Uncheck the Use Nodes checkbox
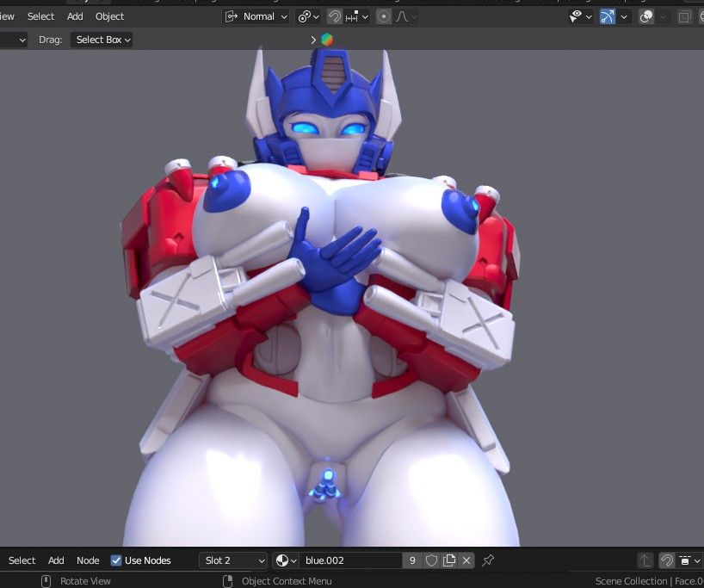The image size is (704, 588). (116, 560)
